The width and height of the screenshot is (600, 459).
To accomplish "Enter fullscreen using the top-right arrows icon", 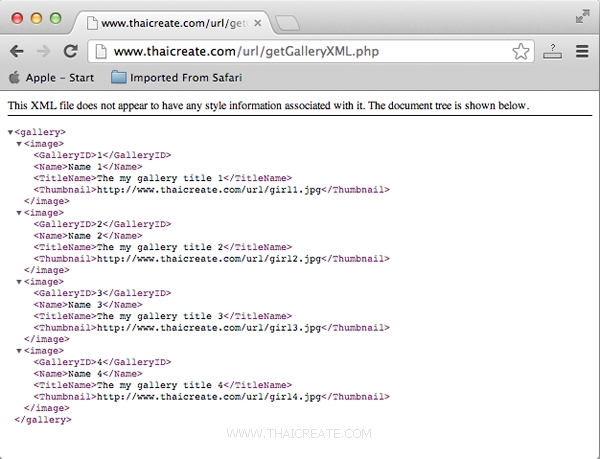I will point(582,16).
